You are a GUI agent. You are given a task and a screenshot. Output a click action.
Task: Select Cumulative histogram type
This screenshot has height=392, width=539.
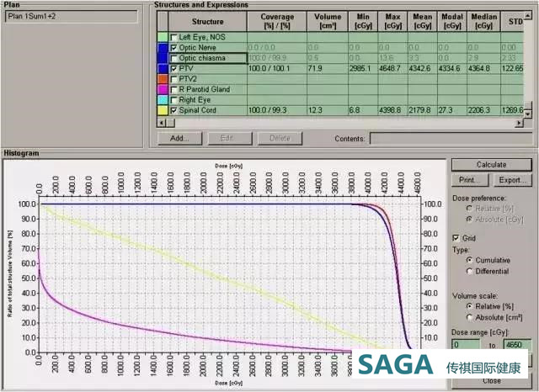click(468, 260)
